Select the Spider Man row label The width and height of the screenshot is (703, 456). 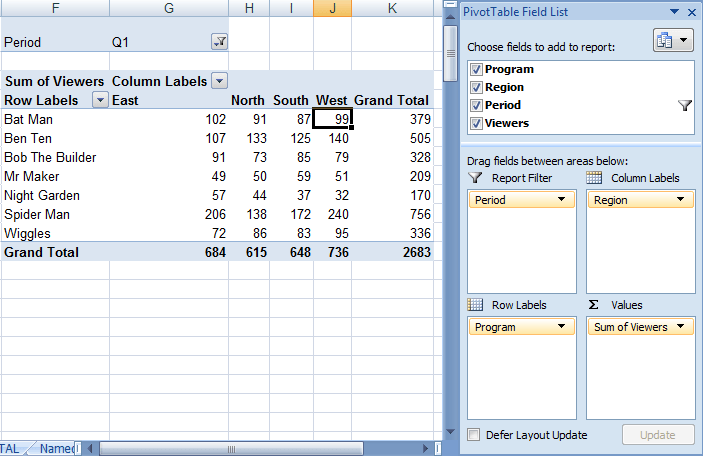pos(55,214)
